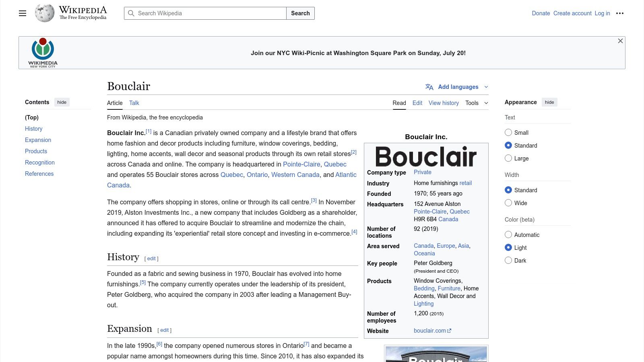
Task: Jump to Recognition in contents sidebar
Action: [x=40, y=162]
